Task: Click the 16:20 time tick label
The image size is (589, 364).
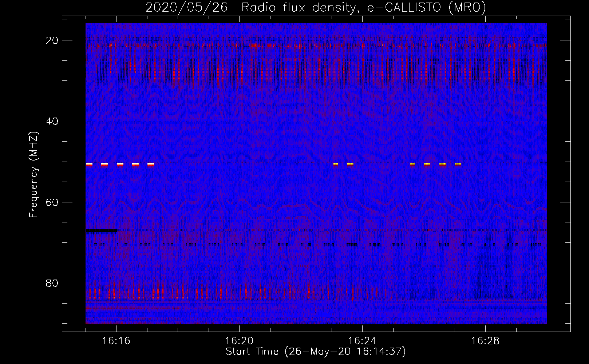Action: [x=239, y=341]
